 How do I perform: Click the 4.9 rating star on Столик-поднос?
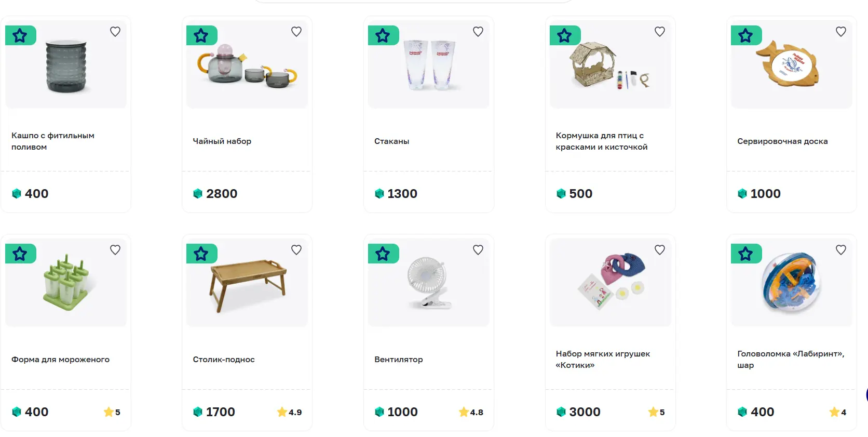282,412
